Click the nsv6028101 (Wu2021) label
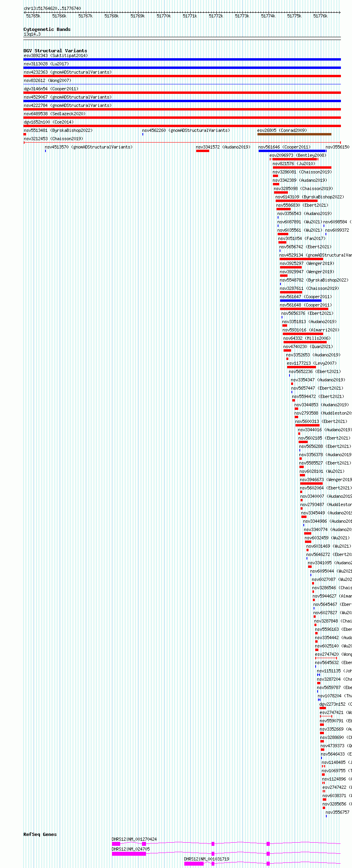This screenshot has height=868, width=352. coord(322,471)
